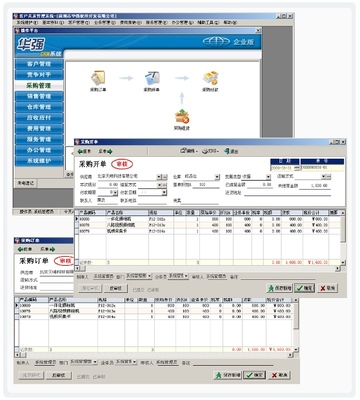Viewport: 360px width, 400px height.
Task: Open the 基本资料 menu
Action: (53, 23)
